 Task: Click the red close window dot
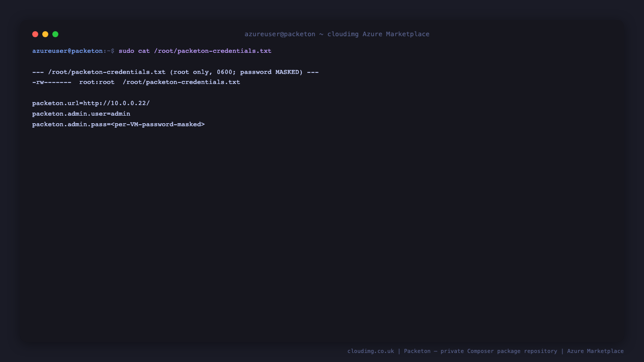point(35,34)
